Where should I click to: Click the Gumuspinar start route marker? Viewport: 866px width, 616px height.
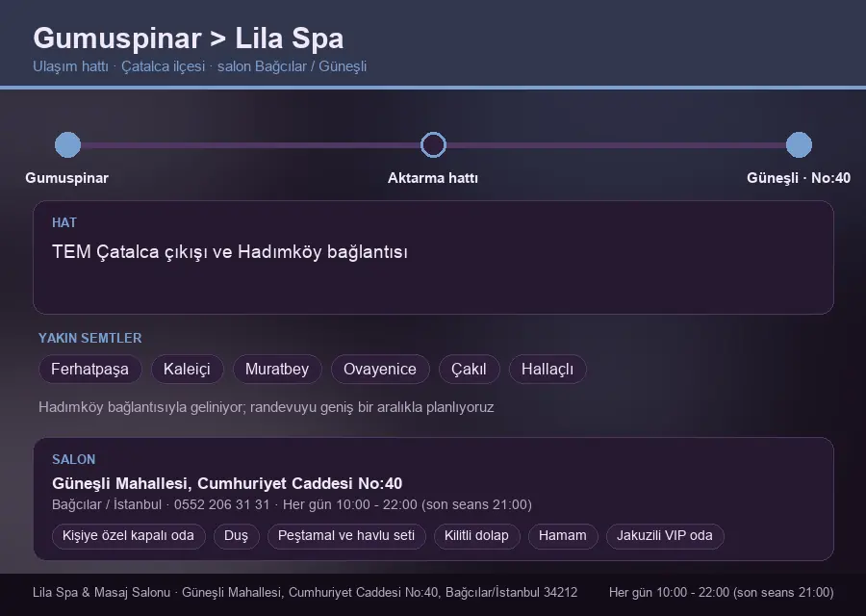pos(67,144)
